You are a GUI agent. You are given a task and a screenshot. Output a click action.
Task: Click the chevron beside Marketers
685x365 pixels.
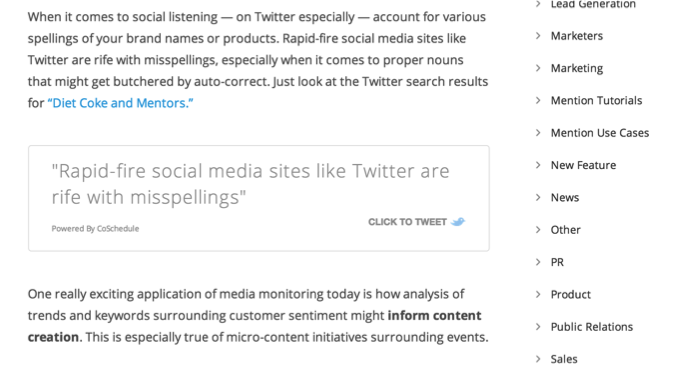pyautogui.click(x=538, y=36)
